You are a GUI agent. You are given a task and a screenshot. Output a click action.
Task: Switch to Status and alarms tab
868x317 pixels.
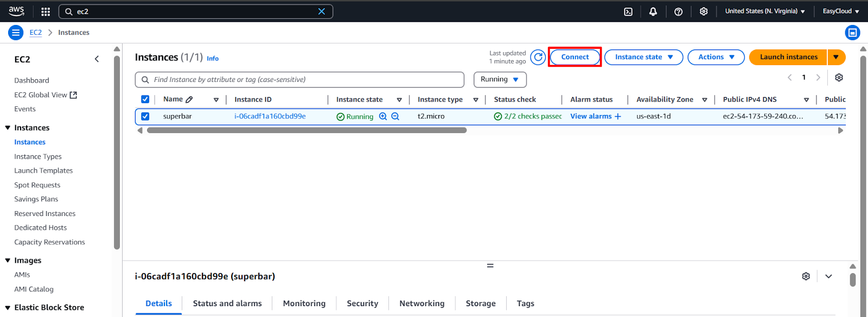(x=227, y=303)
